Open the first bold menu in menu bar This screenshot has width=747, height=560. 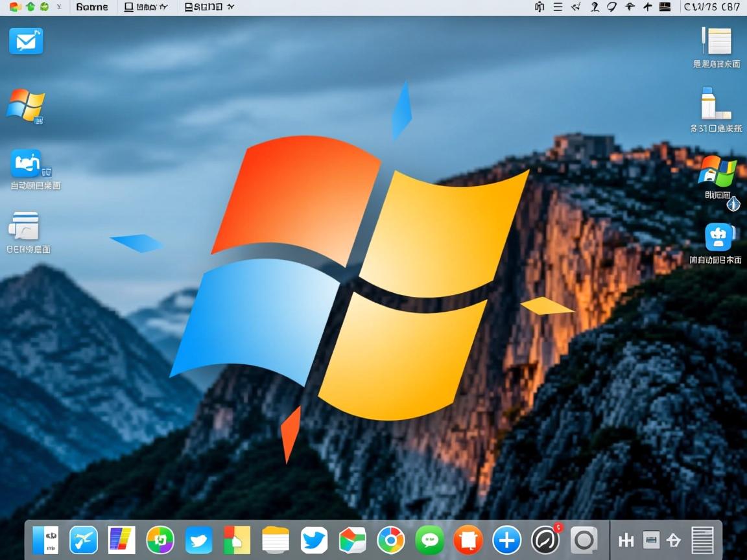click(92, 7)
